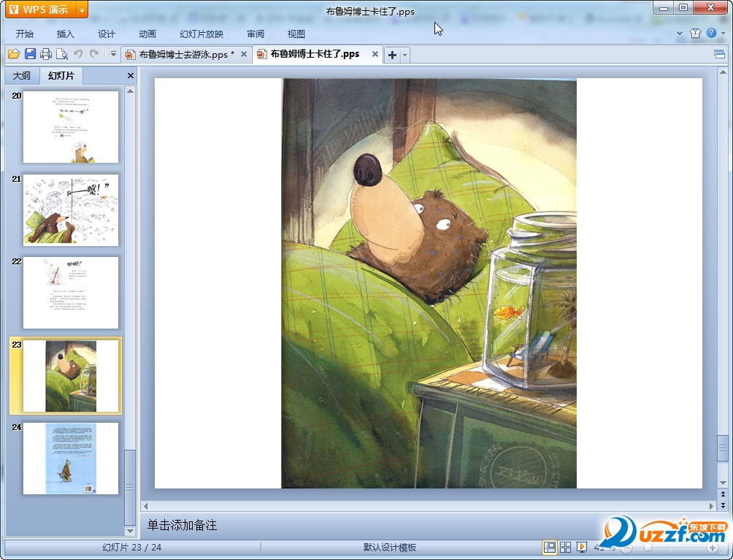Go to next slide using double-down arrow
733x560 pixels.
pyautogui.click(x=723, y=505)
